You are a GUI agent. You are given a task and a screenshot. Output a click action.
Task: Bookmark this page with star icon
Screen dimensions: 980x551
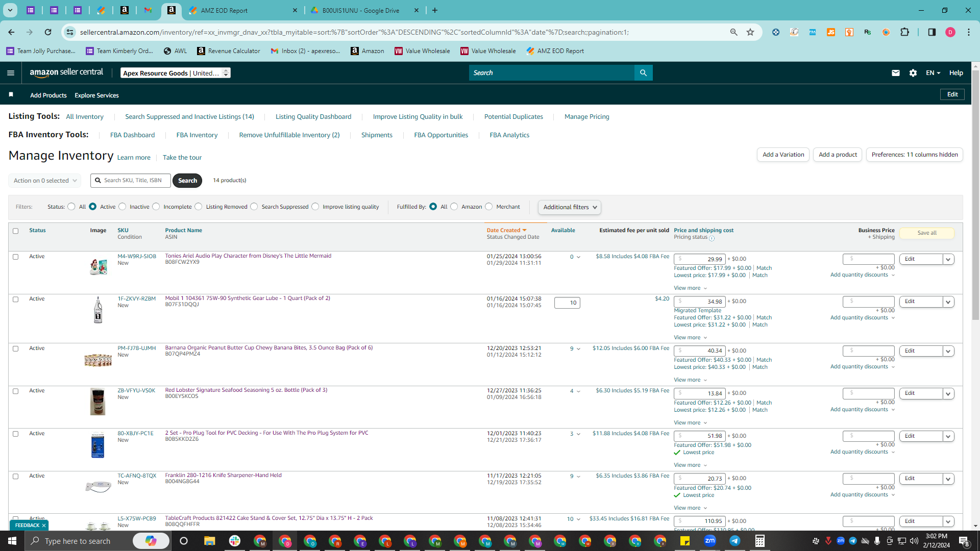click(x=750, y=32)
